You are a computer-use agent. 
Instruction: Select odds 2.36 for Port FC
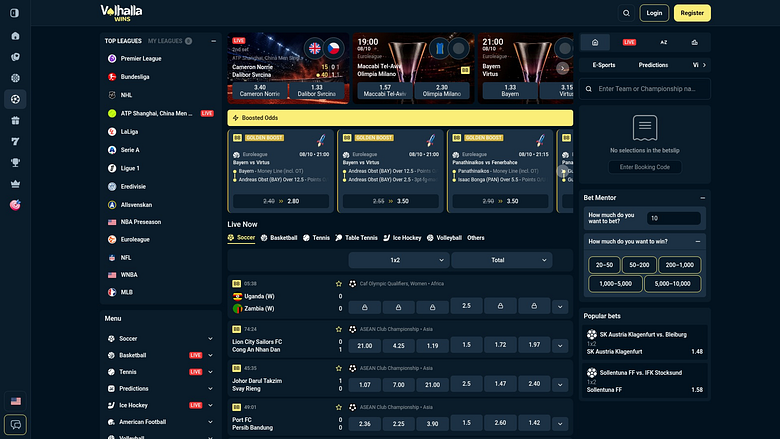[x=365, y=424]
